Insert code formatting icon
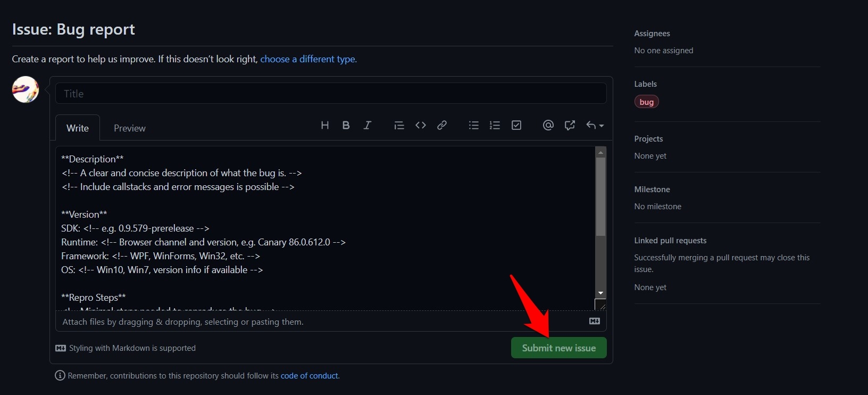868x395 pixels. 421,125
